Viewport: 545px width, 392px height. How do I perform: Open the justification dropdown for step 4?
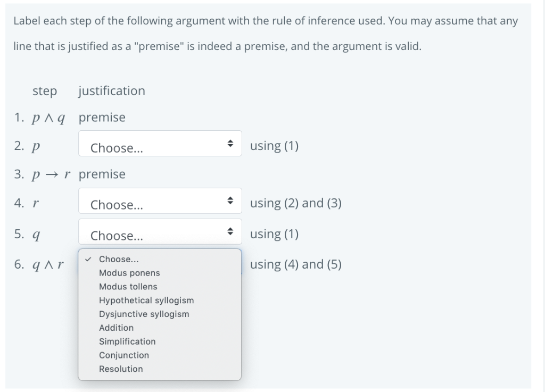coord(160,201)
